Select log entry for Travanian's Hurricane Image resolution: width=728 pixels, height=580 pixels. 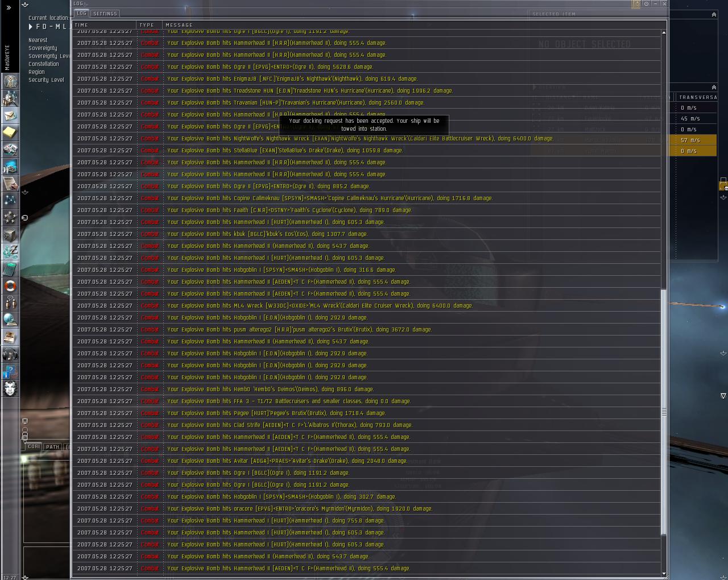367,102
